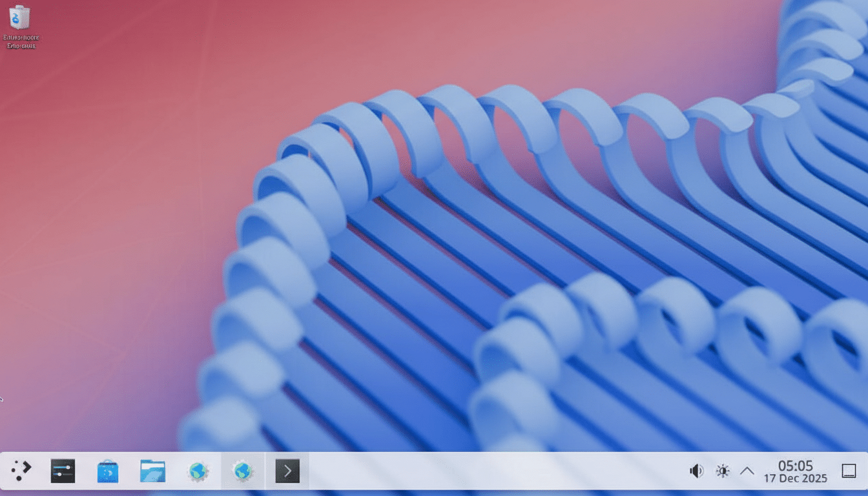Open the Kickoff application launcher

(21, 470)
